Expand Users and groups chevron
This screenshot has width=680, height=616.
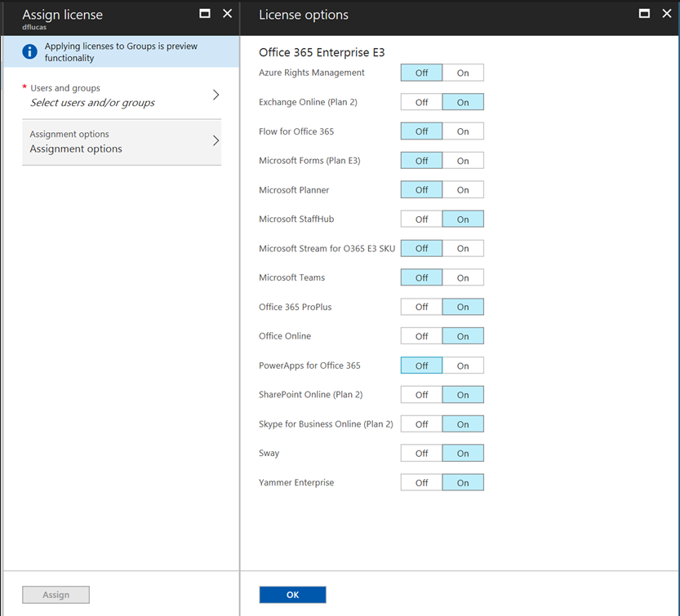[x=216, y=95]
